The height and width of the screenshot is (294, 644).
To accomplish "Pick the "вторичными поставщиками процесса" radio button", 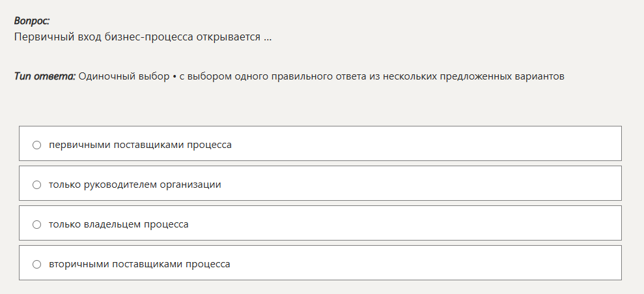I will coord(37,264).
